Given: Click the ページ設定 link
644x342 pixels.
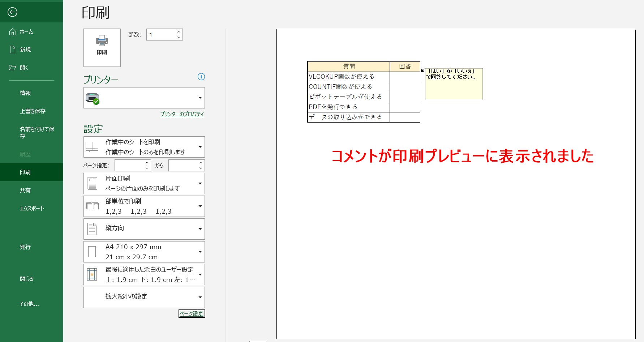Looking at the screenshot, I should click(x=192, y=314).
